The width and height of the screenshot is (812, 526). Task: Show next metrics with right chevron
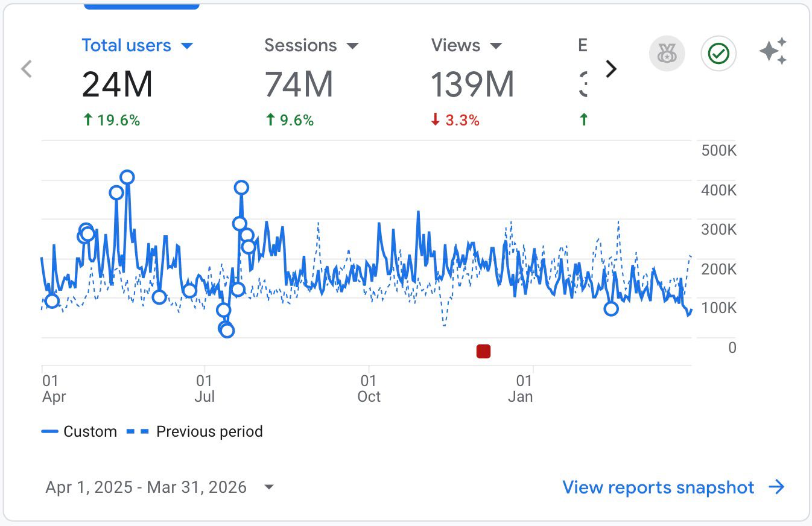coord(611,69)
